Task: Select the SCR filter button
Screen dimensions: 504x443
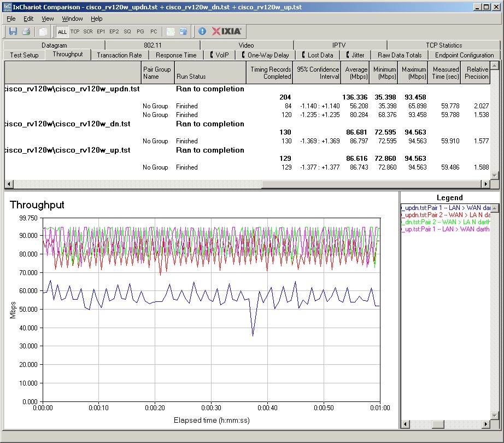Action: click(88, 32)
